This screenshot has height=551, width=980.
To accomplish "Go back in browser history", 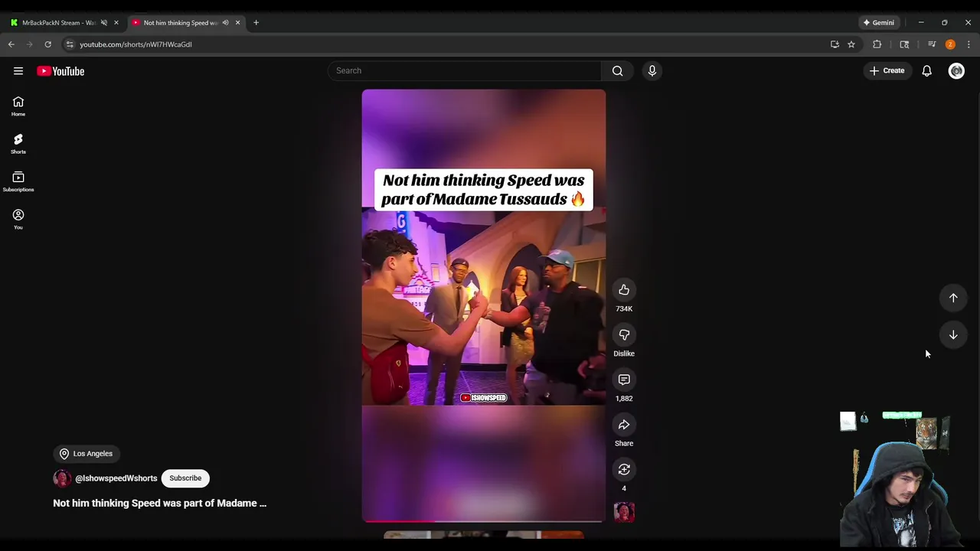I will coord(11,44).
